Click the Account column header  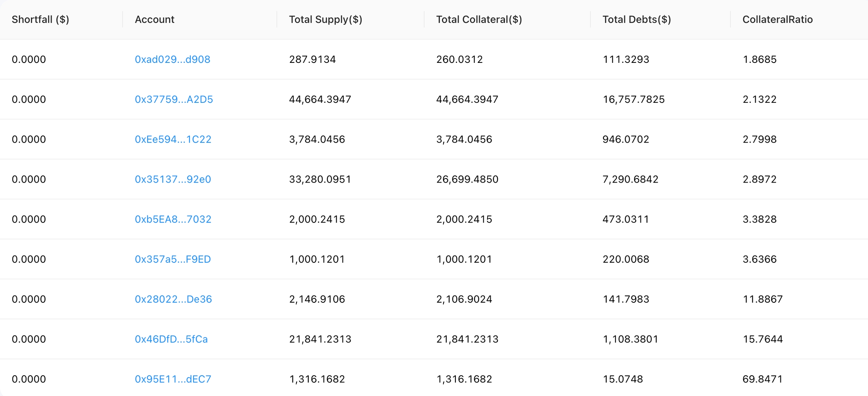coord(154,20)
